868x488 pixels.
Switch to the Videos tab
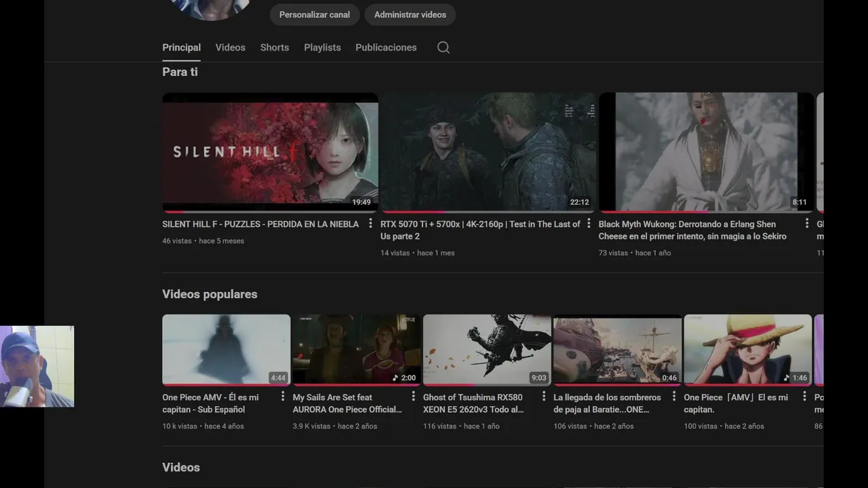(231, 47)
